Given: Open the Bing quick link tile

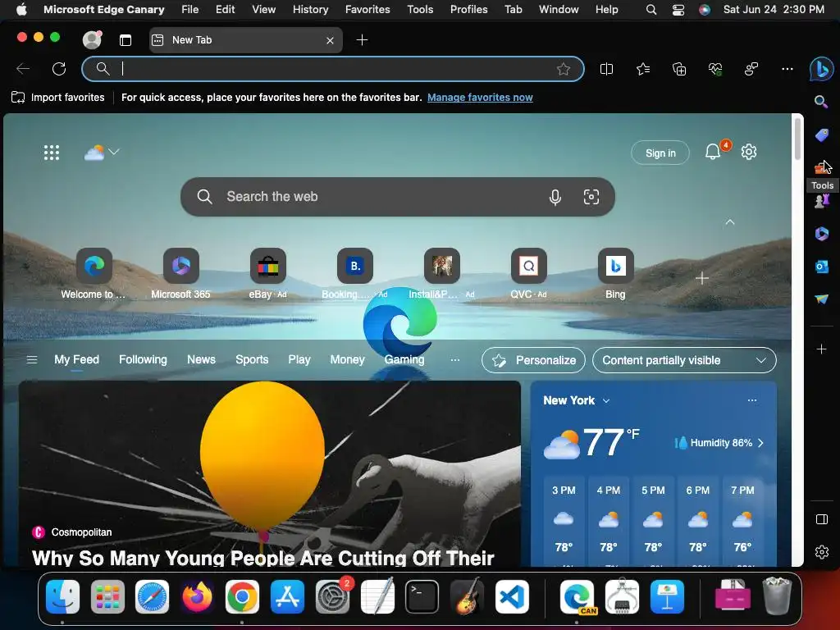Looking at the screenshot, I should click(x=615, y=274).
